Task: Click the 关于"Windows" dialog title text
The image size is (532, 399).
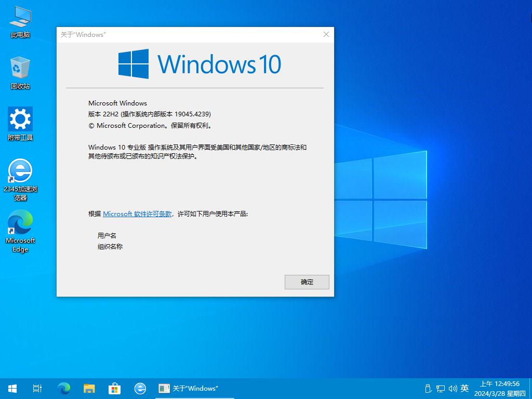Action: point(83,35)
